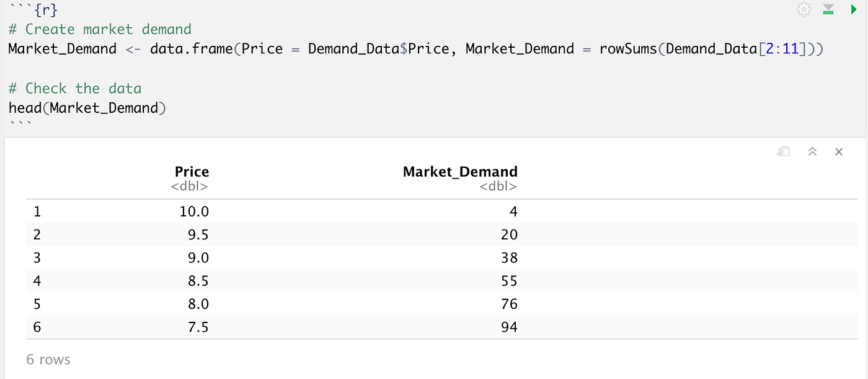
Task: Clear the chunk output with the X
Action: click(839, 151)
